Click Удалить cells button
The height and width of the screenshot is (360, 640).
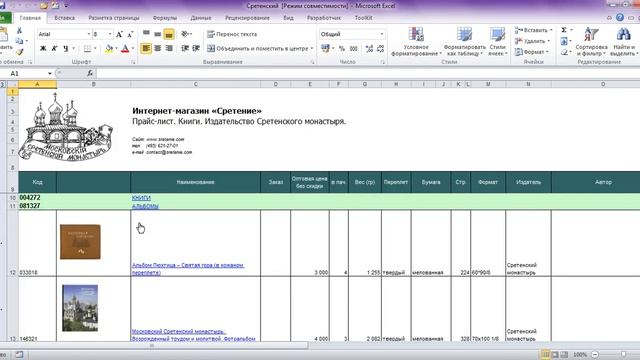529,41
